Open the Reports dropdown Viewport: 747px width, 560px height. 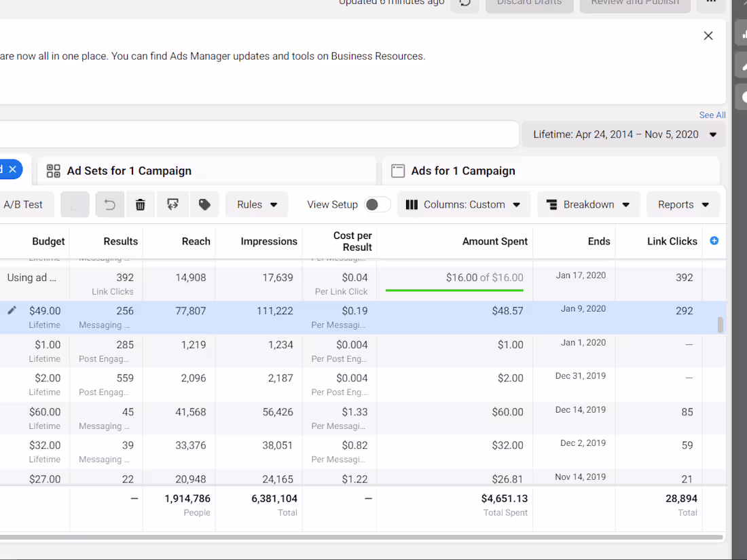(x=683, y=204)
